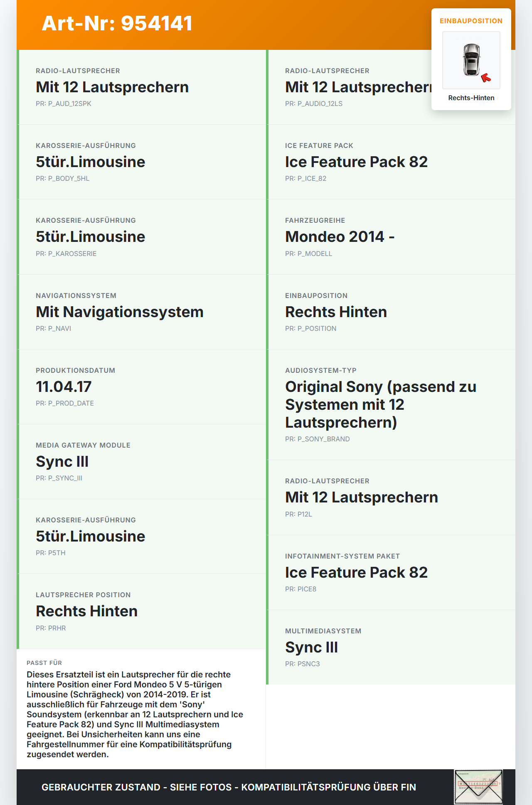Select 5tür.Limousine above P_BODY_5HL
Viewport: 532px width, 805px height.
coord(90,162)
